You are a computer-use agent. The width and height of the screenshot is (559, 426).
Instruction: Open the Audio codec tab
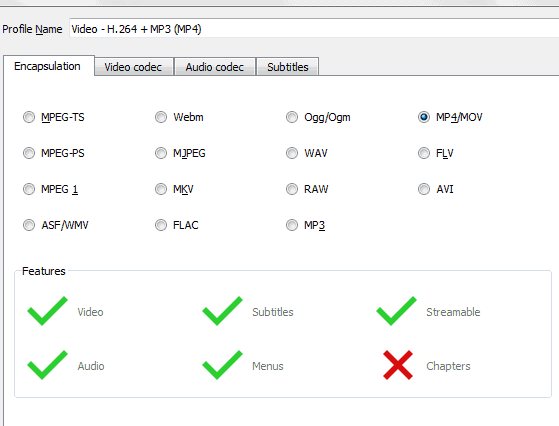tap(215, 67)
